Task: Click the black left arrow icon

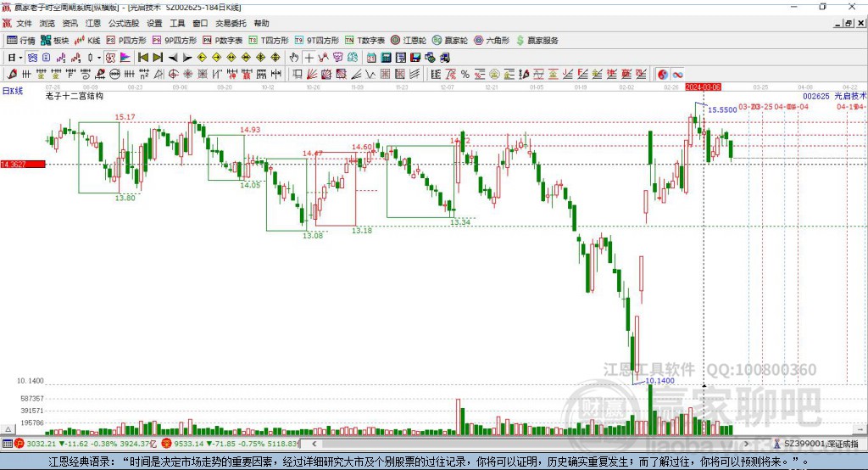Action: pyautogui.click(x=173, y=58)
